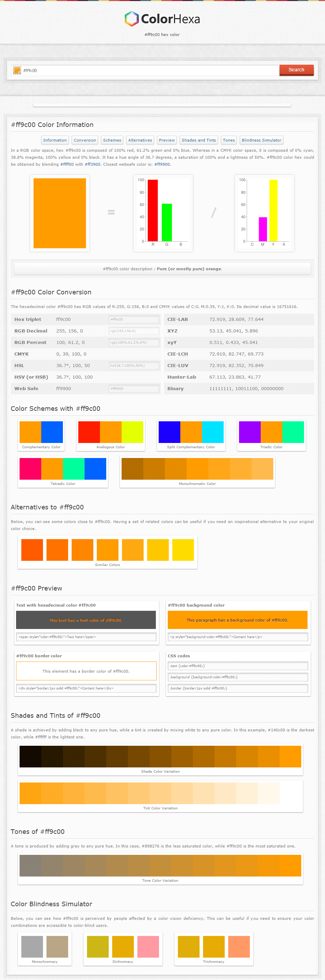The image size is (325, 980).
Task: Click the Search button
Action: [296, 70]
